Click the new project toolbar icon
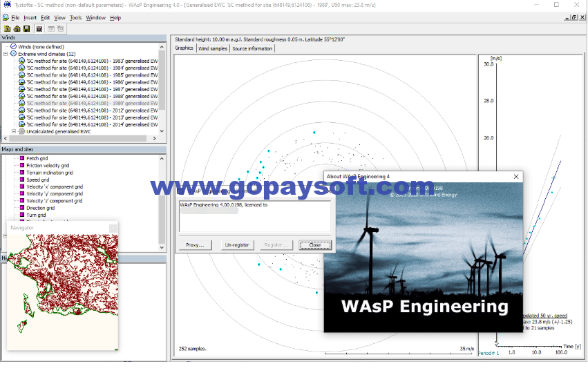This screenshot has height=375, width=588. 7,28
